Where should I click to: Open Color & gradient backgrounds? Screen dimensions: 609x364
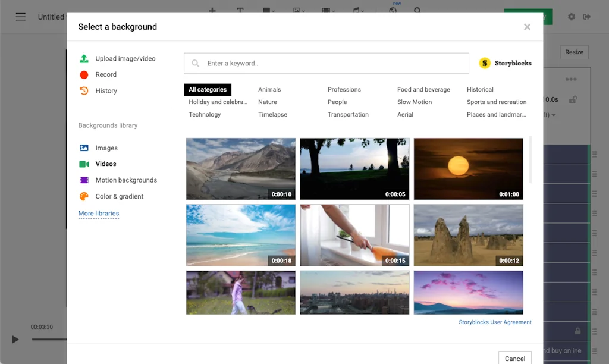pyautogui.click(x=120, y=196)
